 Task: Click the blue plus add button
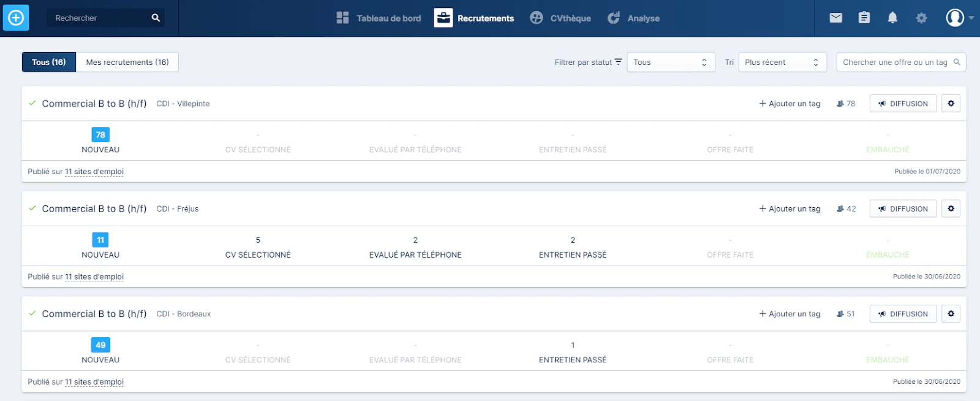tap(16, 18)
